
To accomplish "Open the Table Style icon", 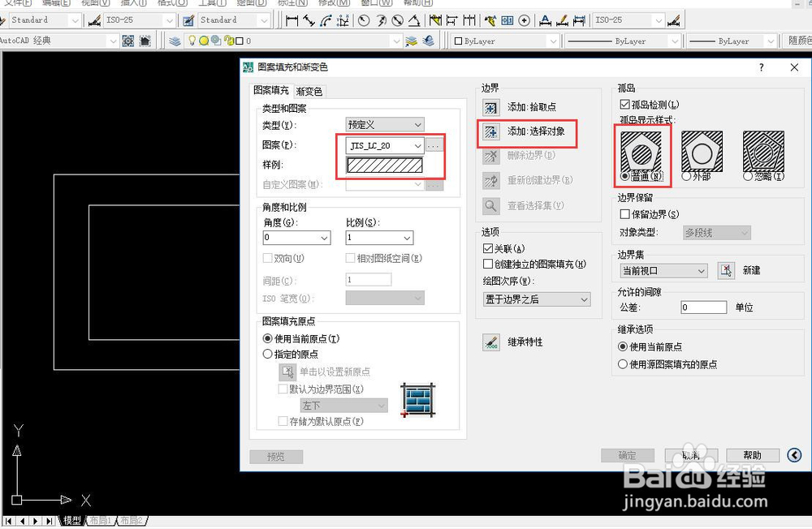I will 188,21.
